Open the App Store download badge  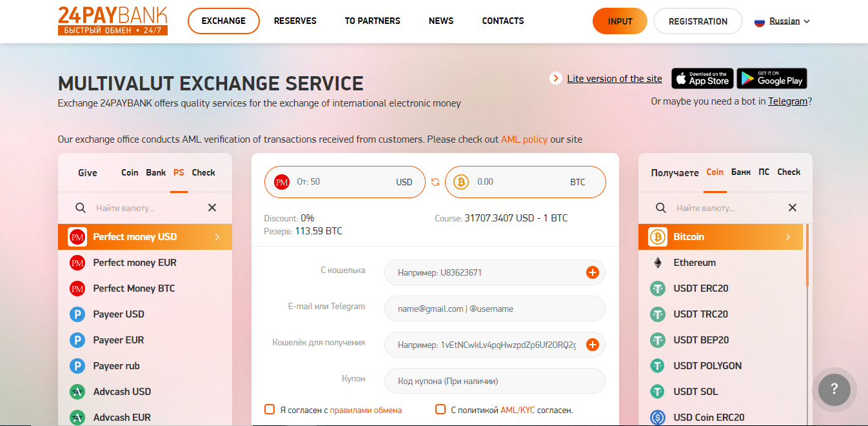[702, 78]
